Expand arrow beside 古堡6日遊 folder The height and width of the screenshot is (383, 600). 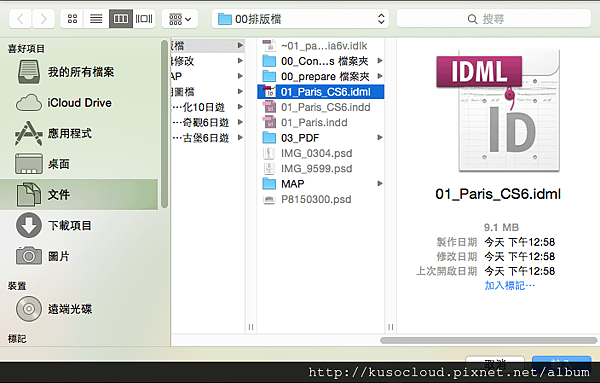coord(240,137)
